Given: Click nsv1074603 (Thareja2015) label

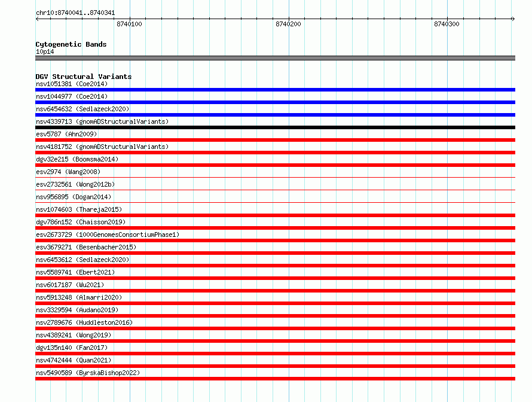Looking at the screenshot, I should click(79, 209).
